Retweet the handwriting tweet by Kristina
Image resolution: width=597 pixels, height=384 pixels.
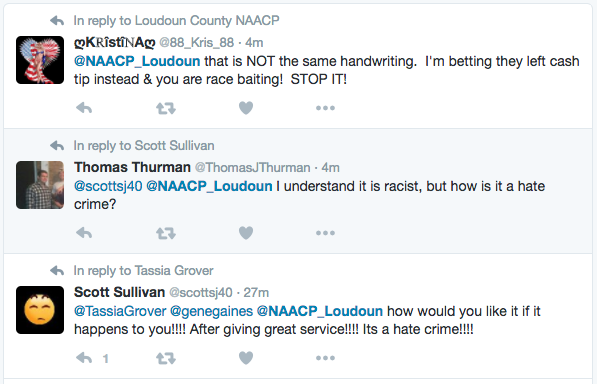(x=166, y=108)
